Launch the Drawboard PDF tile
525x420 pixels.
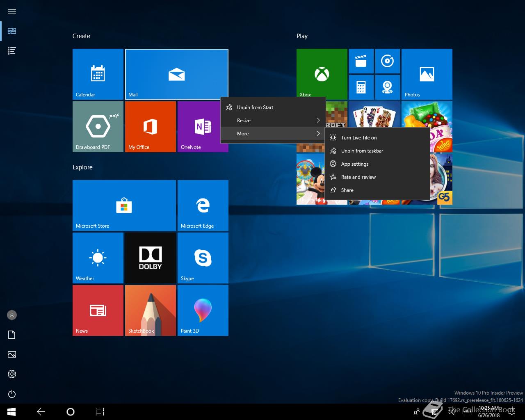tap(98, 127)
